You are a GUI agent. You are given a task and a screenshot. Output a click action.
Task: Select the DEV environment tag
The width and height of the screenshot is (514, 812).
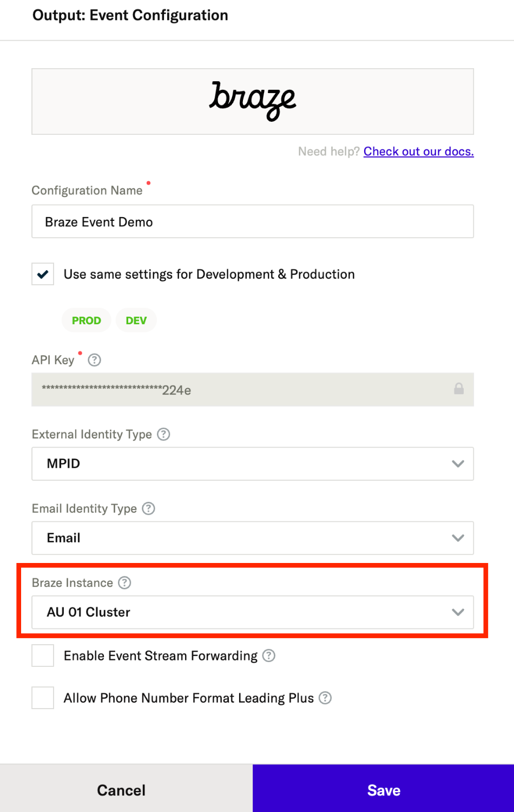[136, 320]
